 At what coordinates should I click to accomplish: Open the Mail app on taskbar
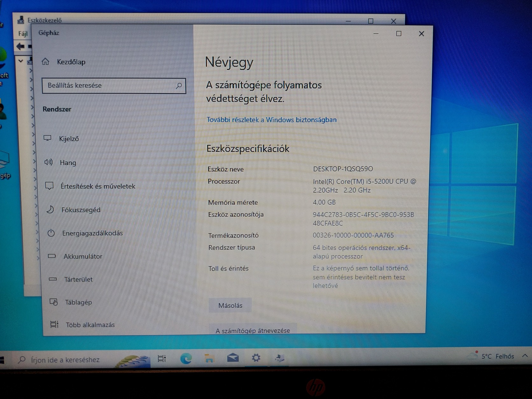click(x=233, y=358)
